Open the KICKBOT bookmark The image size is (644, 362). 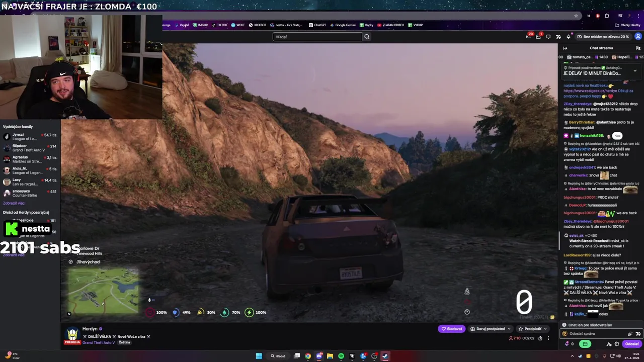(257, 25)
